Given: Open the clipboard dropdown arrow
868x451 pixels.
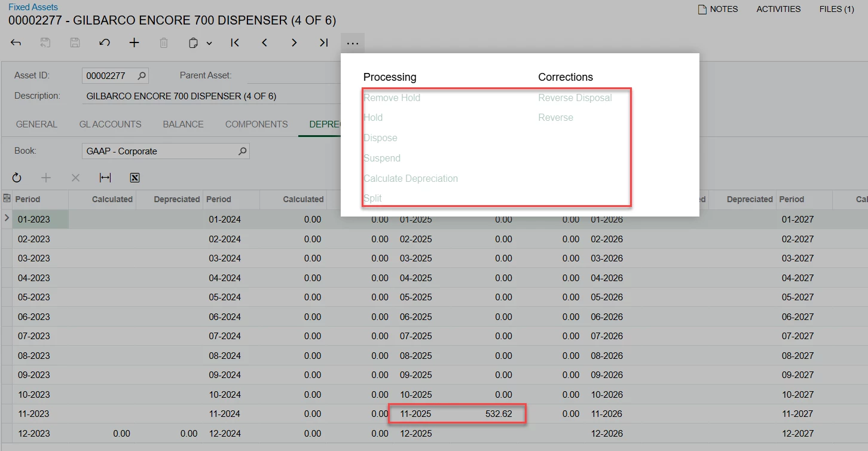Looking at the screenshot, I should (x=209, y=43).
